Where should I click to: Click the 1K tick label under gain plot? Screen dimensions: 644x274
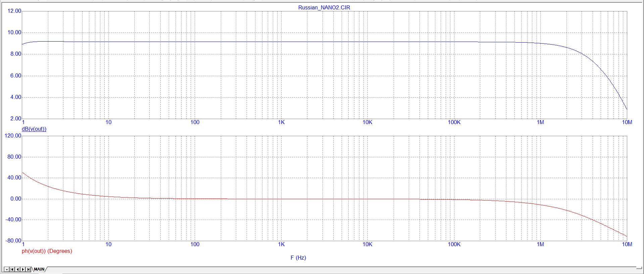pos(281,122)
